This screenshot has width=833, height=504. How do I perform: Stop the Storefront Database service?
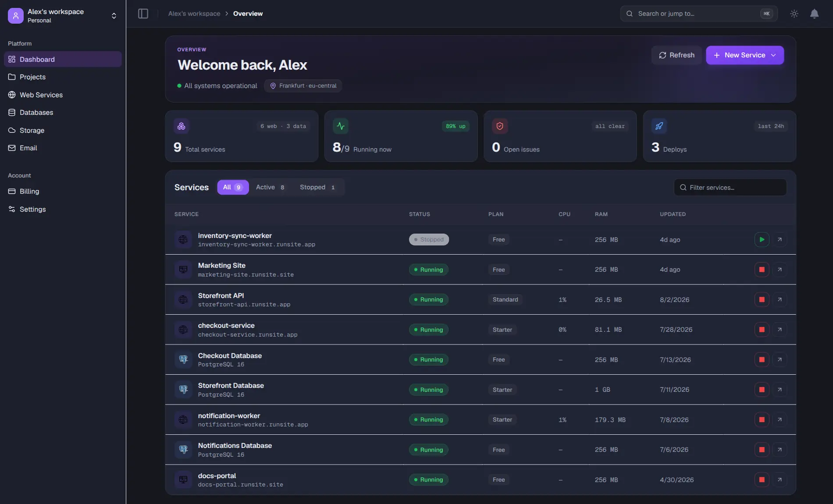click(x=762, y=390)
